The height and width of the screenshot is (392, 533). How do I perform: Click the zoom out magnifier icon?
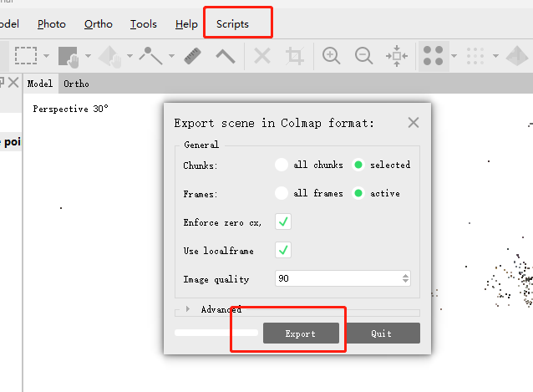(364, 56)
